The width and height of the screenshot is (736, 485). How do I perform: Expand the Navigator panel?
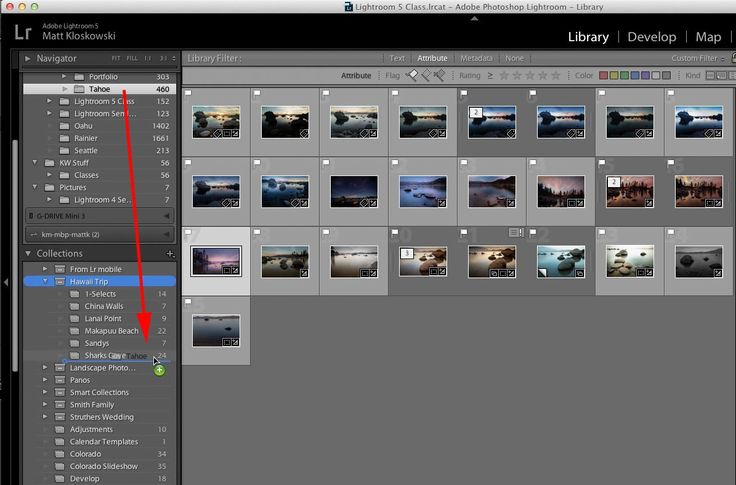(27, 58)
